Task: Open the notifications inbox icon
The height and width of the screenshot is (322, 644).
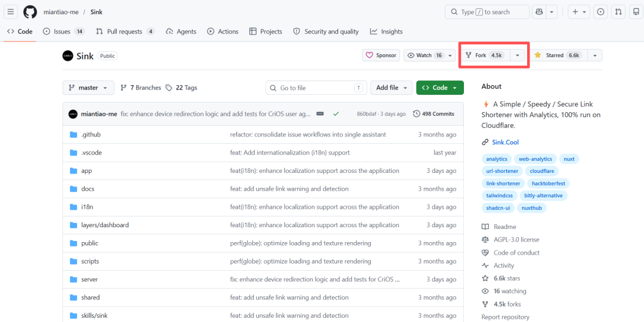Action: (636, 12)
